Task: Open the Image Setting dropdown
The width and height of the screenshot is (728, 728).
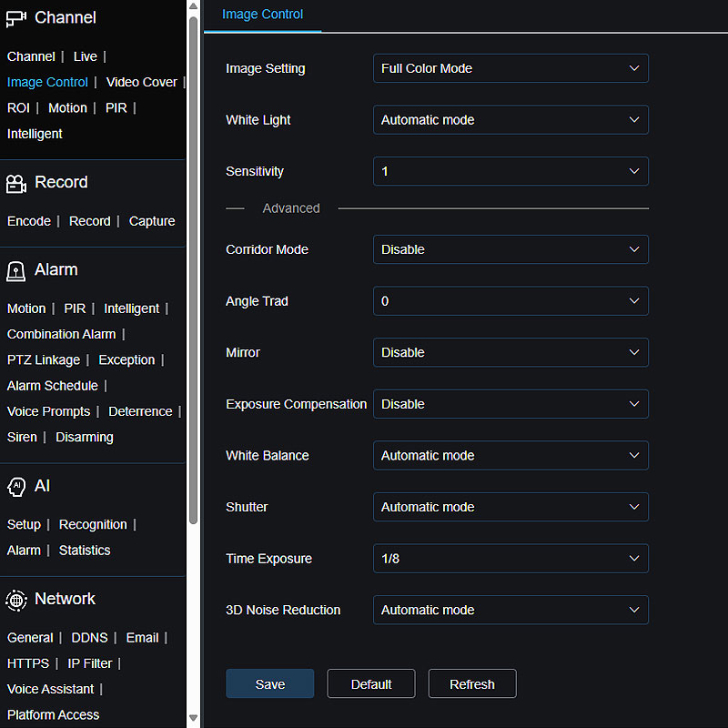Action: pyautogui.click(x=511, y=68)
